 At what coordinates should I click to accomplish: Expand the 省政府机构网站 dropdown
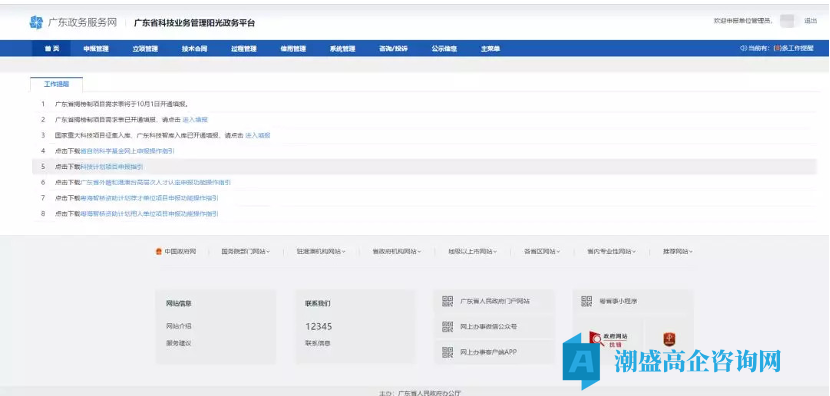tap(396, 251)
